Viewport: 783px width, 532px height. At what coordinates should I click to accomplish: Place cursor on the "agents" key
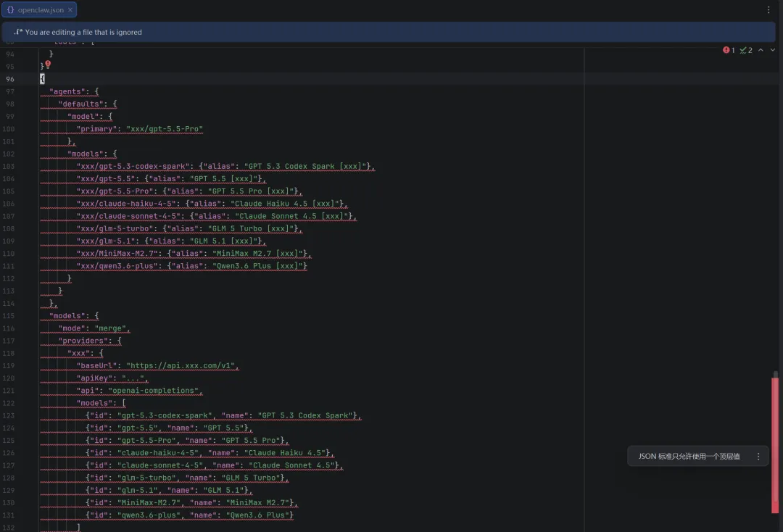[67, 91]
